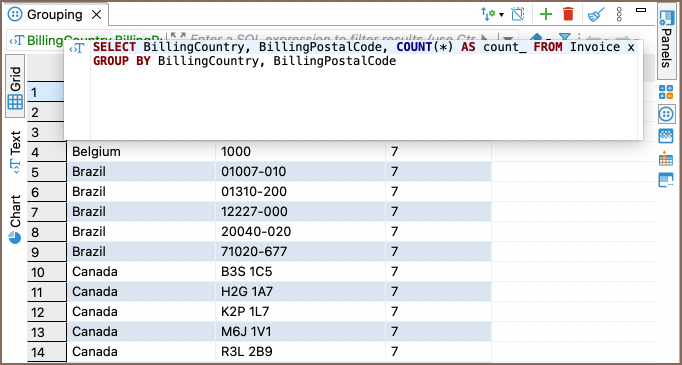Click the calculator panel icon in sidebar
Screen dimensions: 682x365
pos(665,92)
